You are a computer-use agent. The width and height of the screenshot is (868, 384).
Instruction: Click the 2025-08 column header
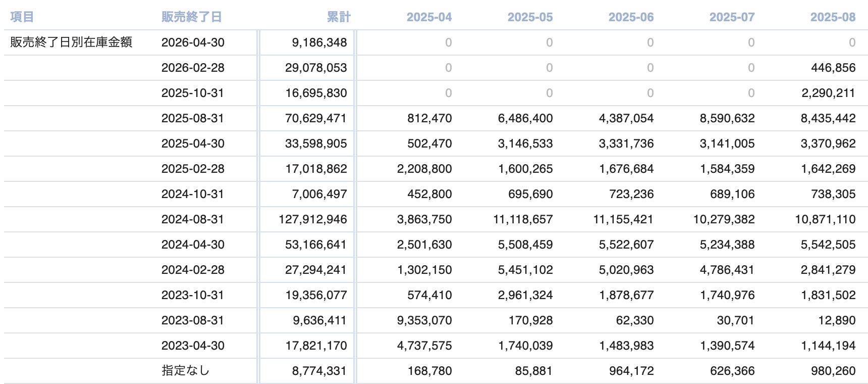pos(833,17)
